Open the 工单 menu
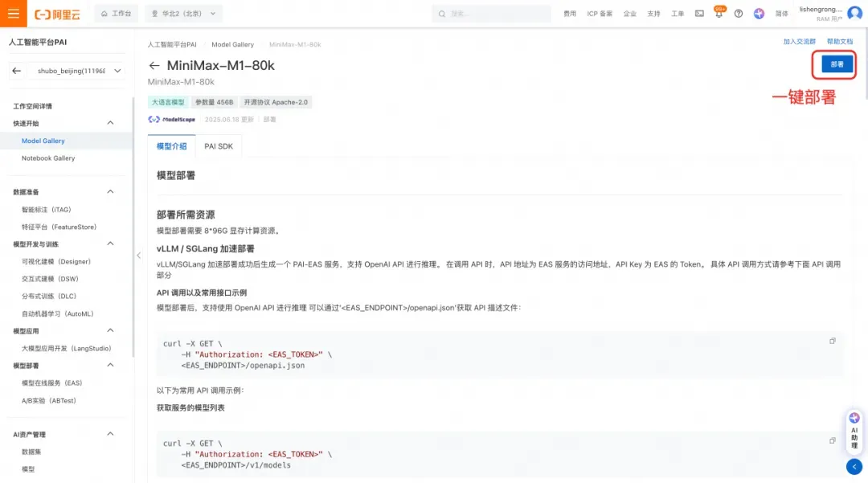This screenshot has height=483, width=868. [x=678, y=14]
